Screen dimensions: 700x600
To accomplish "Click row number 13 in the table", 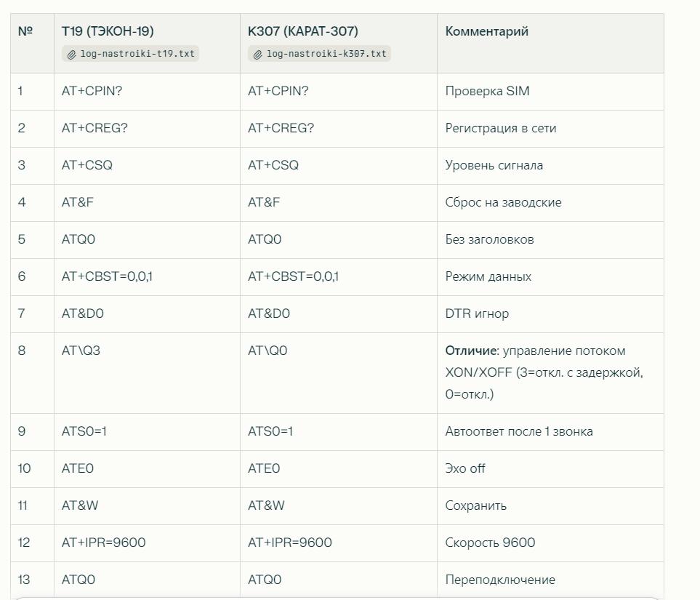I will pyautogui.click(x=24, y=580).
